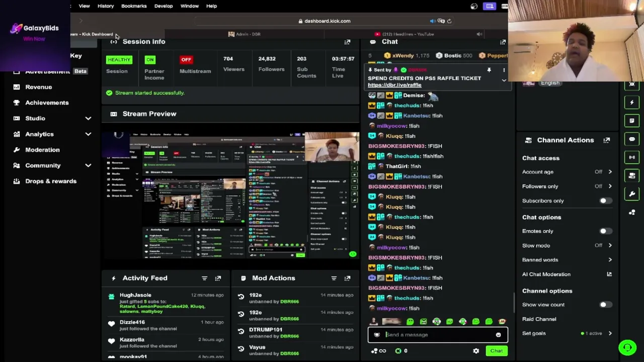Pop out the Channel Actions panel
This screenshot has height=362, width=644.
point(606,140)
